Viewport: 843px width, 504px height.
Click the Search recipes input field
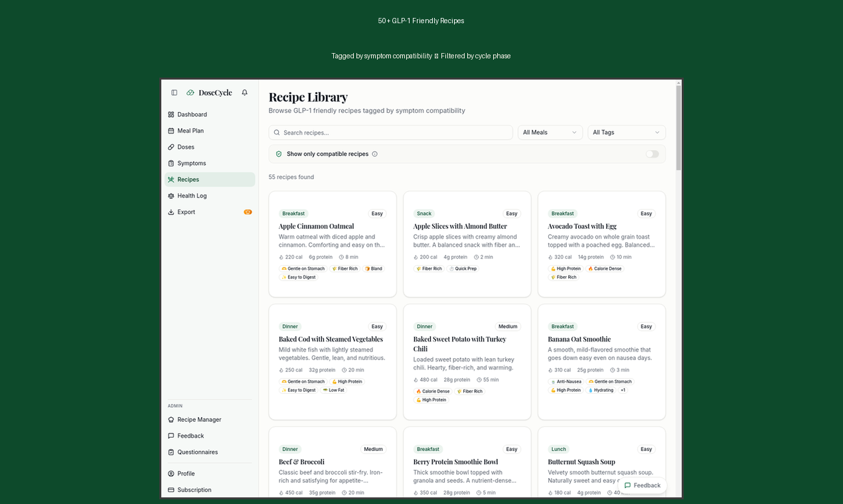click(390, 133)
